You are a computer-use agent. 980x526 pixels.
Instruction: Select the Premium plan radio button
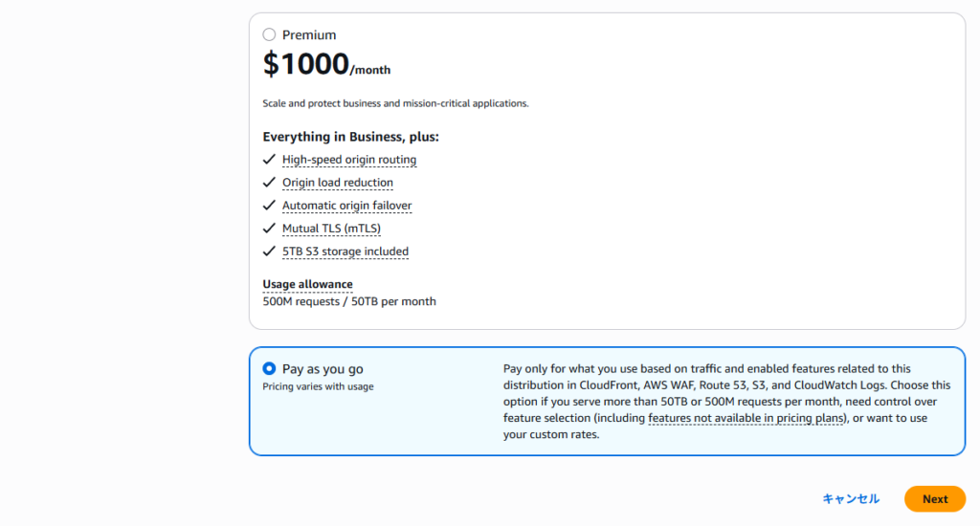coord(269,35)
